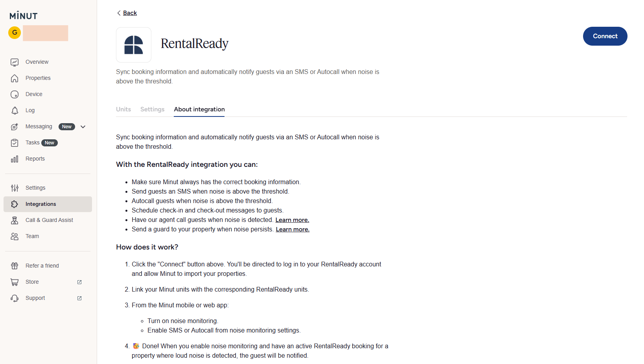This screenshot has height=364, width=644.
Task: Open Learn more link for agent calls
Action: point(292,220)
